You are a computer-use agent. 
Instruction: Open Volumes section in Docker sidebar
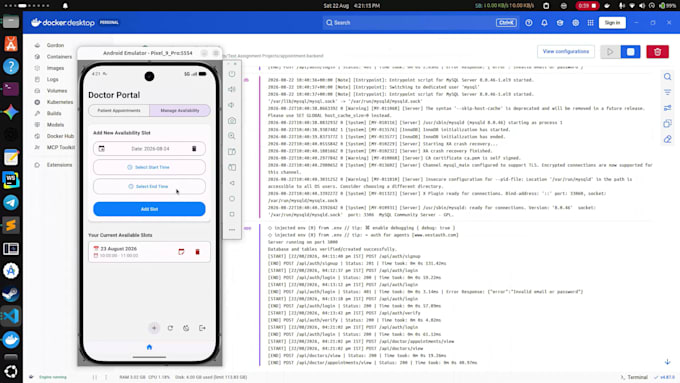(x=57, y=91)
